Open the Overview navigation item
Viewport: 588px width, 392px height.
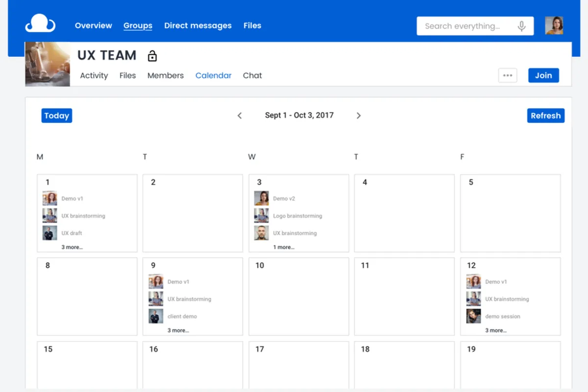tap(94, 25)
